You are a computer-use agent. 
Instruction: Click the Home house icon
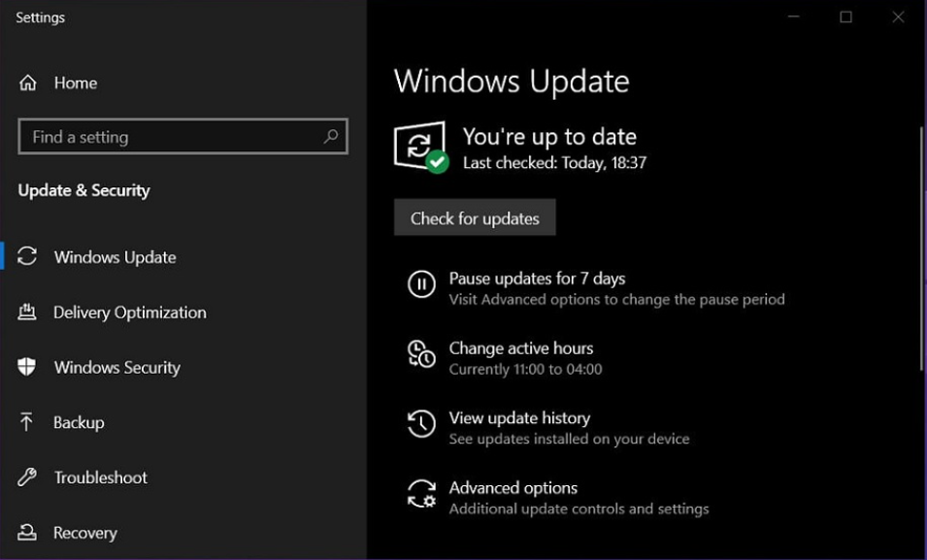pos(28,82)
